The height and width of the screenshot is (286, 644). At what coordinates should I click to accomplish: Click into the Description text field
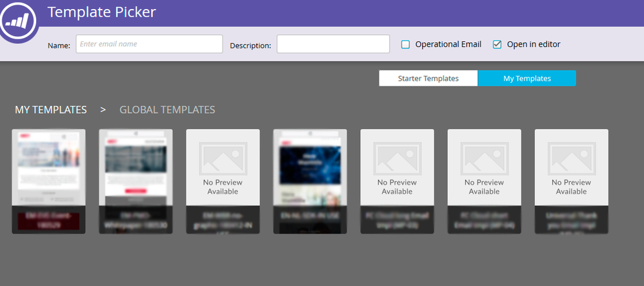pos(333,44)
